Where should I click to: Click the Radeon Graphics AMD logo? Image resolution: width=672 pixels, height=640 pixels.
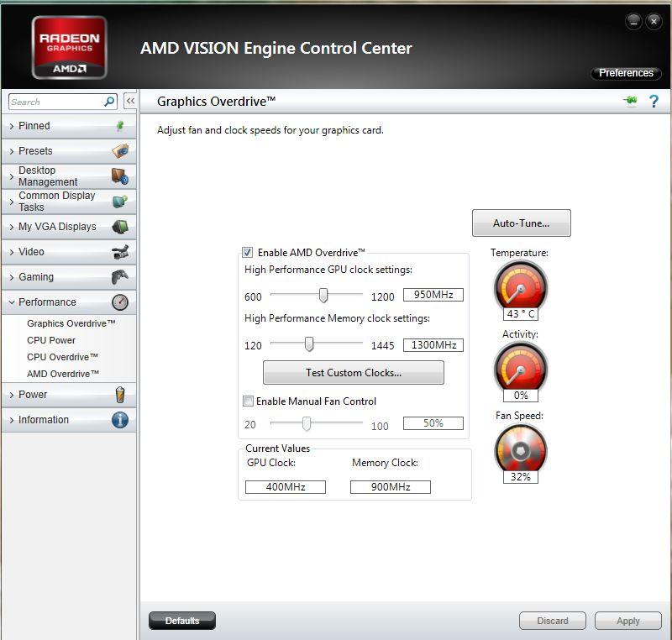pos(69,48)
